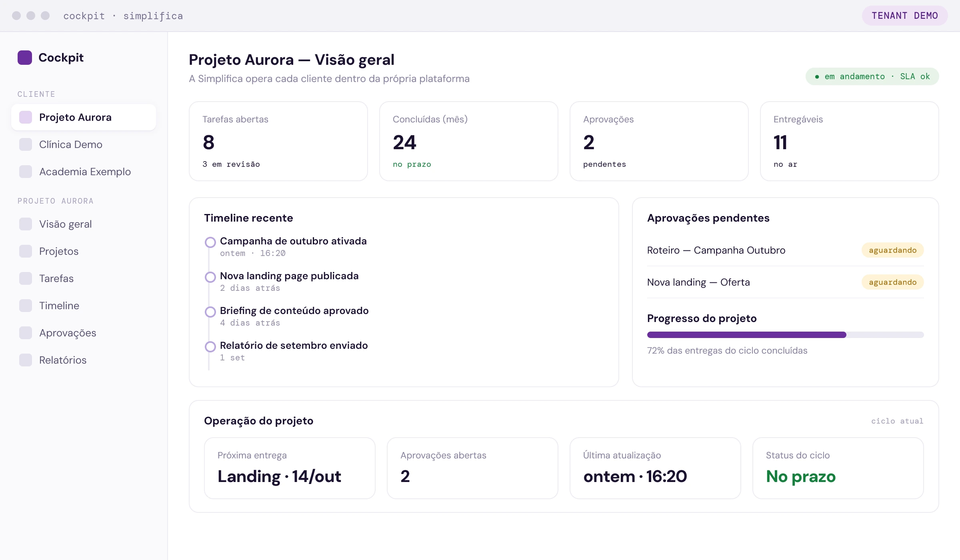Click the Aprovações sidebar icon
Viewport: 960px width, 560px height.
coord(26,333)
